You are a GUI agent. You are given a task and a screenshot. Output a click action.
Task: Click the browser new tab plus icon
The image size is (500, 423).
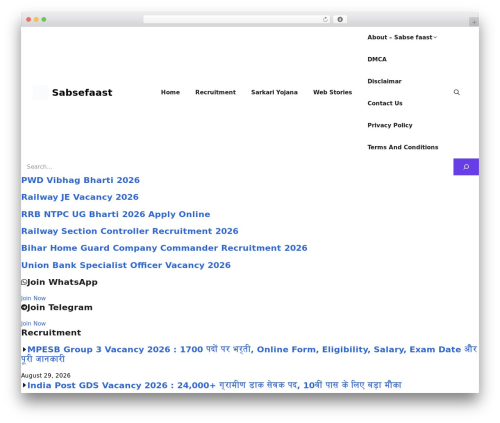click(x=474, y=22)
